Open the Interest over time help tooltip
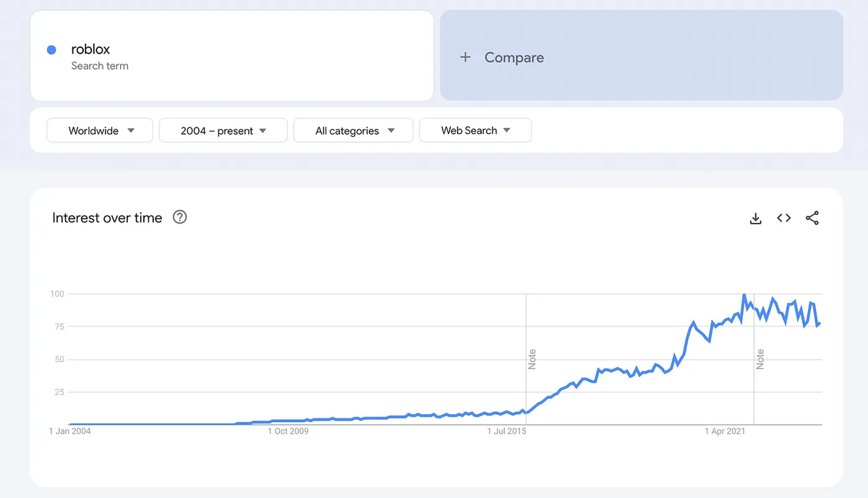This screenshot has height=498, width=868. coord(179,217)
